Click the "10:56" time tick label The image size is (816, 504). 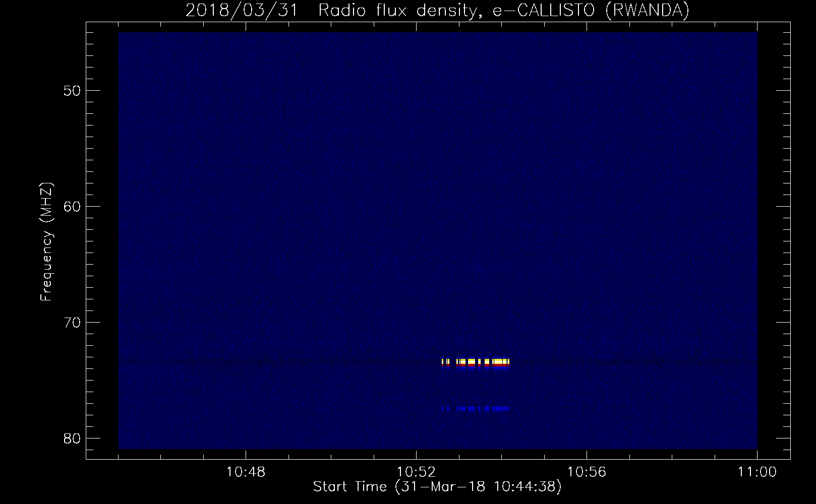coord(587,472)
